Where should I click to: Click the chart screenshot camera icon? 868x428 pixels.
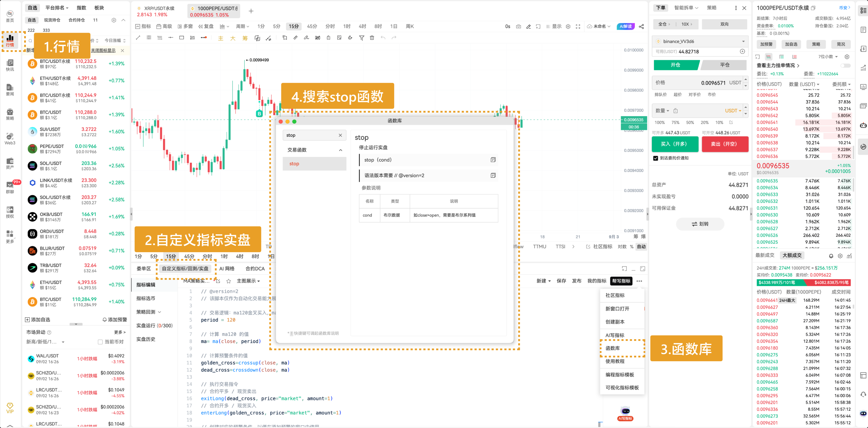coord(518,26)
